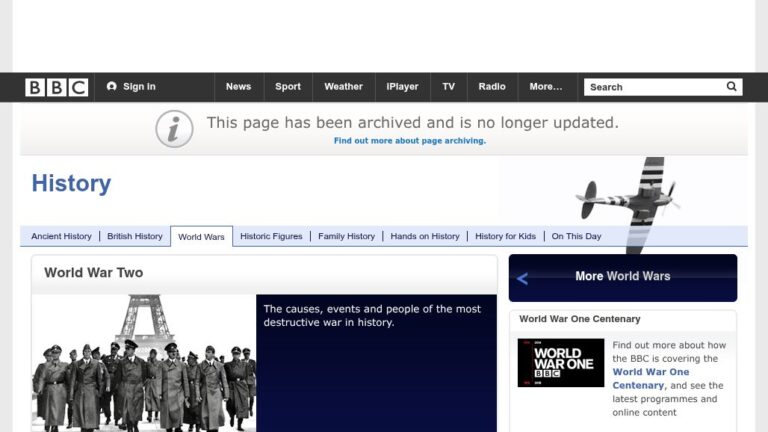
Task: Switch to On This Day tab
Action: (x=576, y=236)
